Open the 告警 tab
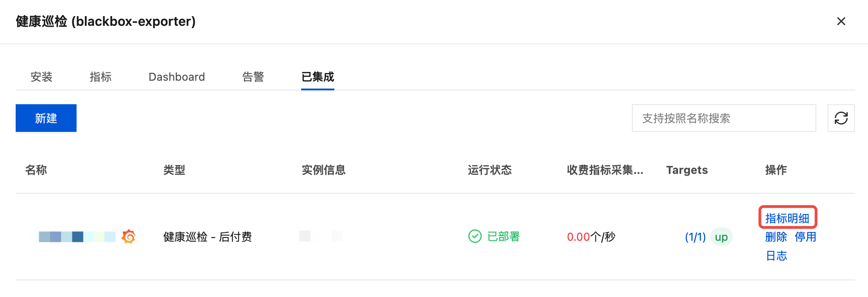The image size is (868, 297). point(253,77)
